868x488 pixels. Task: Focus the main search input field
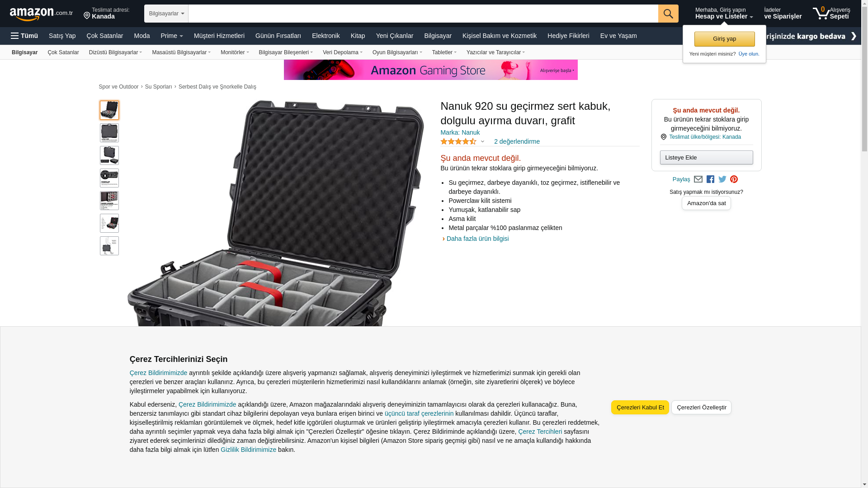[x=423, y=14]
